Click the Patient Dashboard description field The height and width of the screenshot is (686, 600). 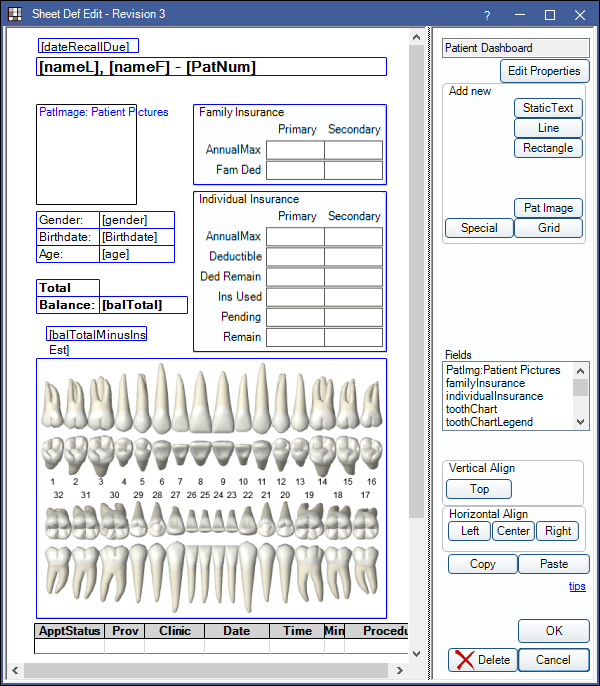pos(516,48)
